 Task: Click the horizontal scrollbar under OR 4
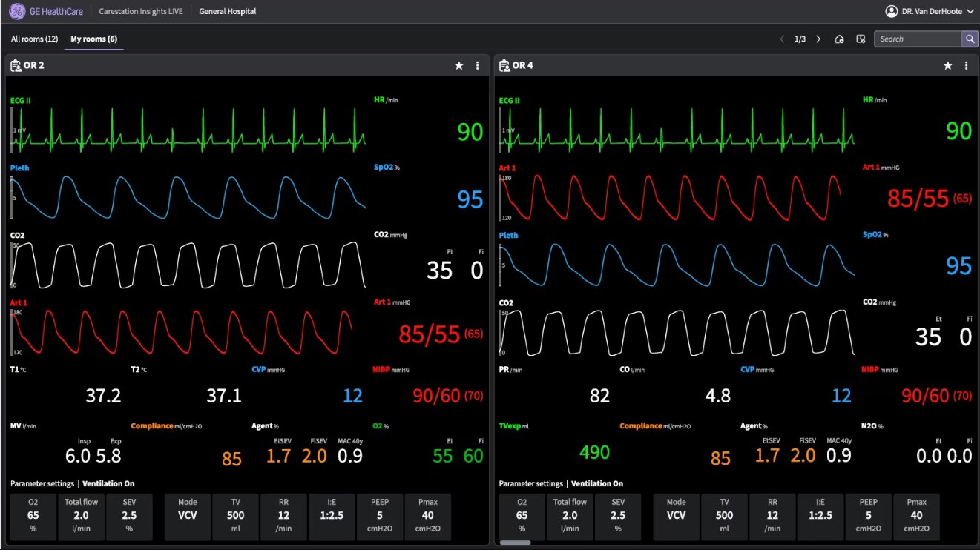515,543
